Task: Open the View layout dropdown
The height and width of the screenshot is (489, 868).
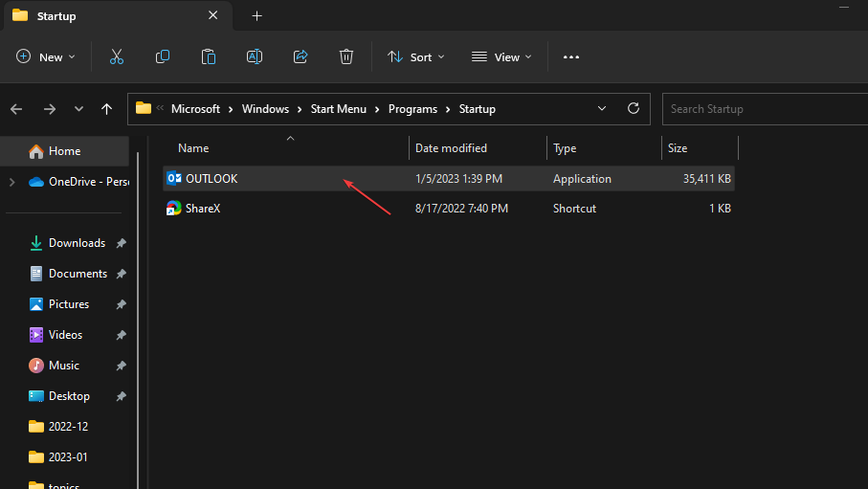Action: 501,57
